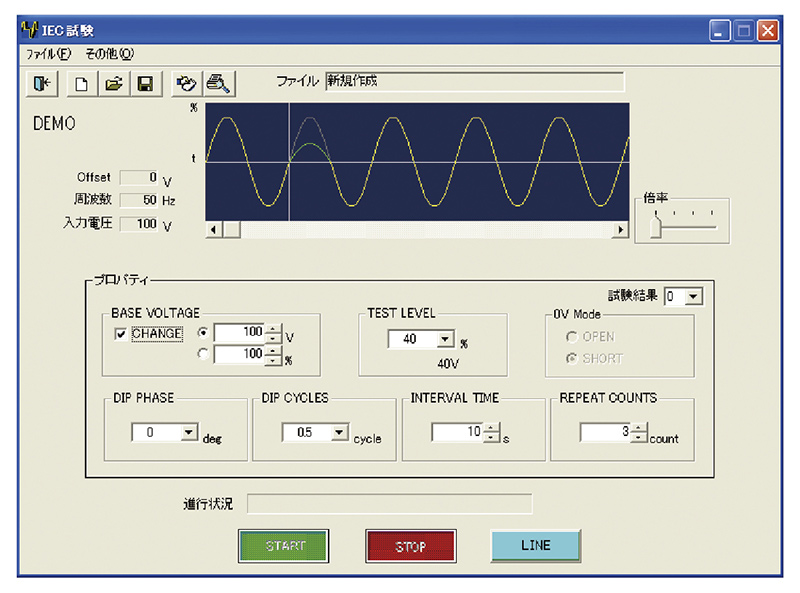Toggle the CHANGE checkbox

click(120, 334)
